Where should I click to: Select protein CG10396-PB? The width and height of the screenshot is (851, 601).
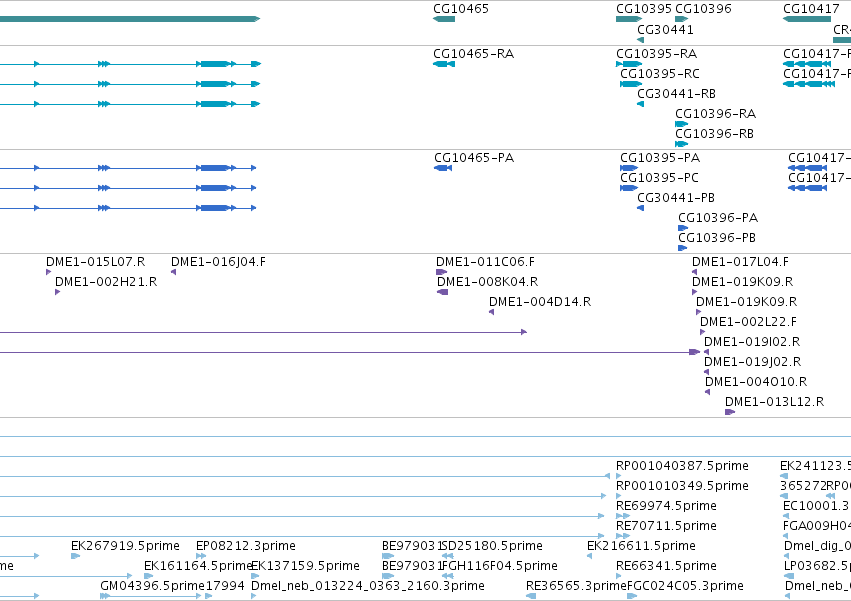pyautogui.click(x=717, y=238)
